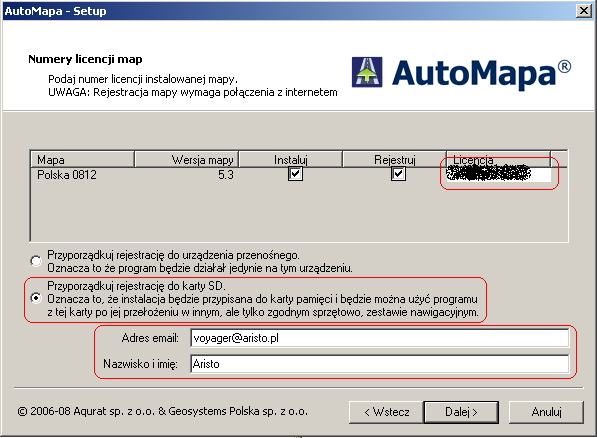Proceed with the Dalej button
The width and height of the screenshot is (597, 438).
(461, 412)
